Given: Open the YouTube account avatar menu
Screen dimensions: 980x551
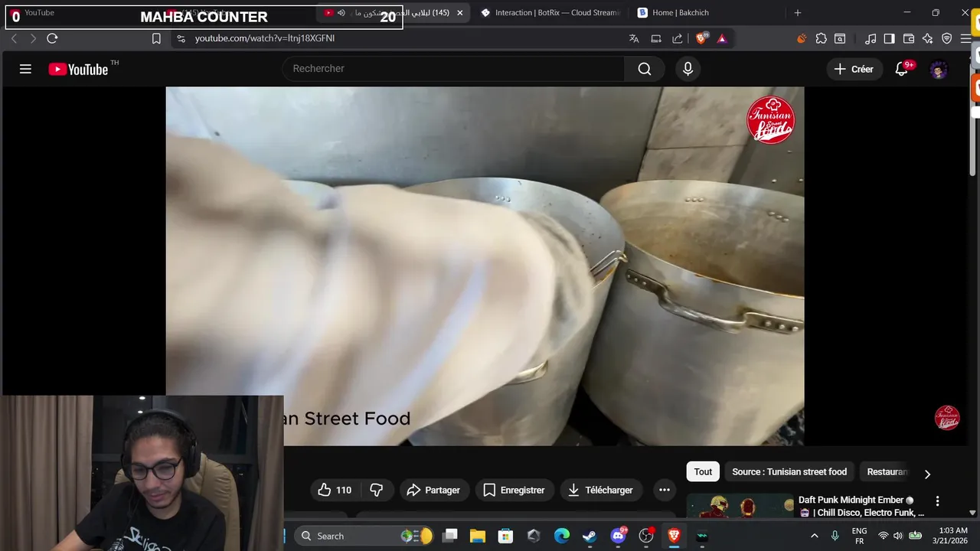Looking at the screenshot, I should point(939,70).
